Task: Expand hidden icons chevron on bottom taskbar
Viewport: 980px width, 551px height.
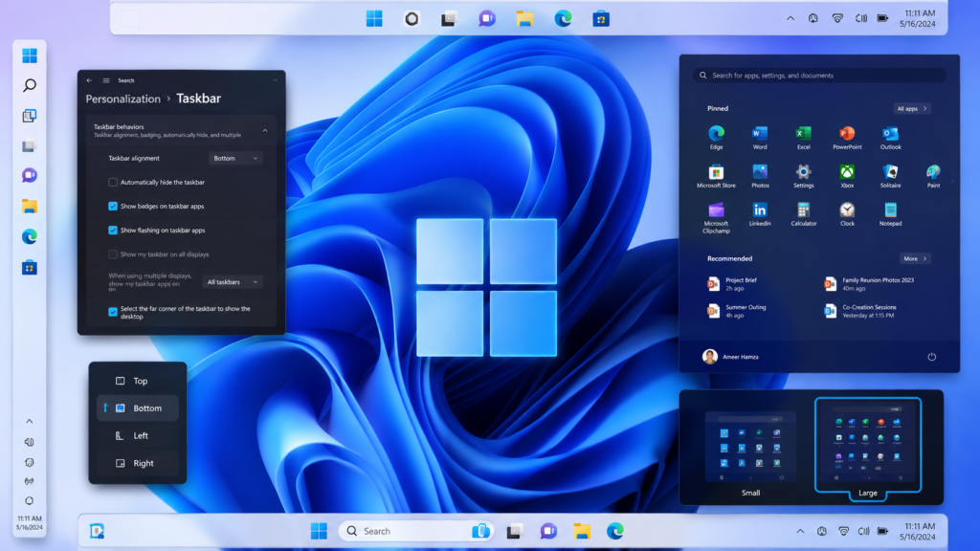Action: (800, 531)
